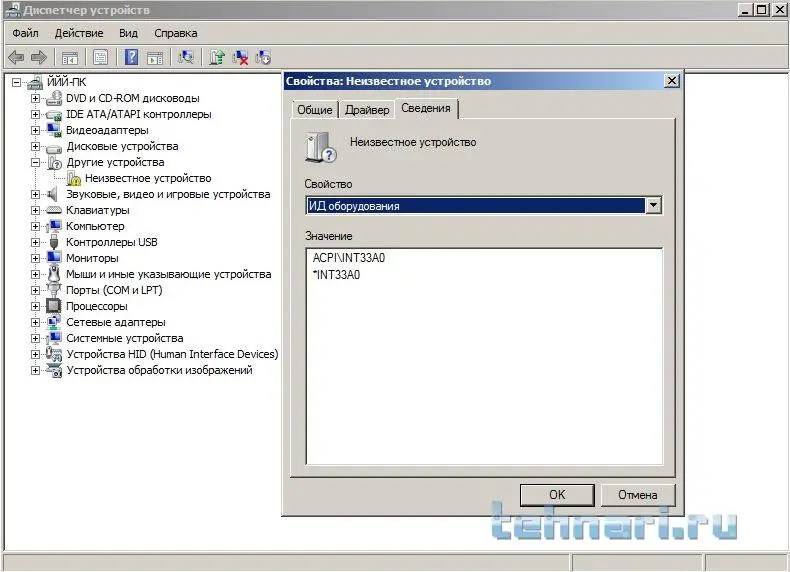Toggle the action pane toolbar icon
Screen dimensions: 790x572
[155, 58]
